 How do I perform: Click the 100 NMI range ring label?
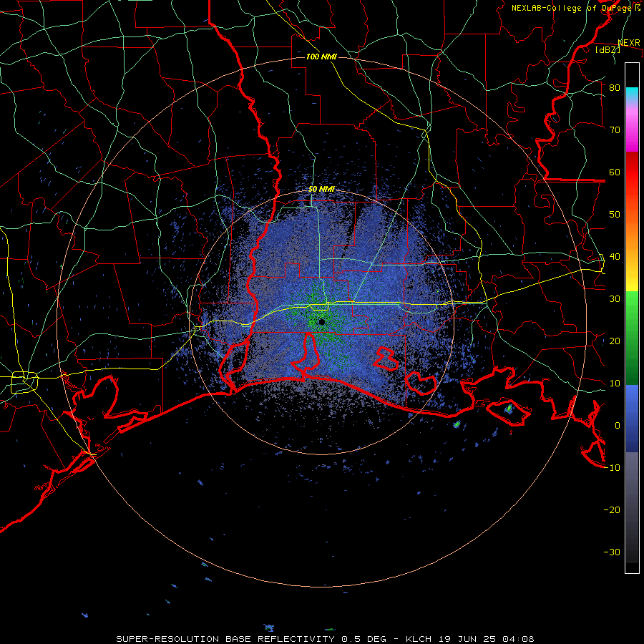click(321, 57)
